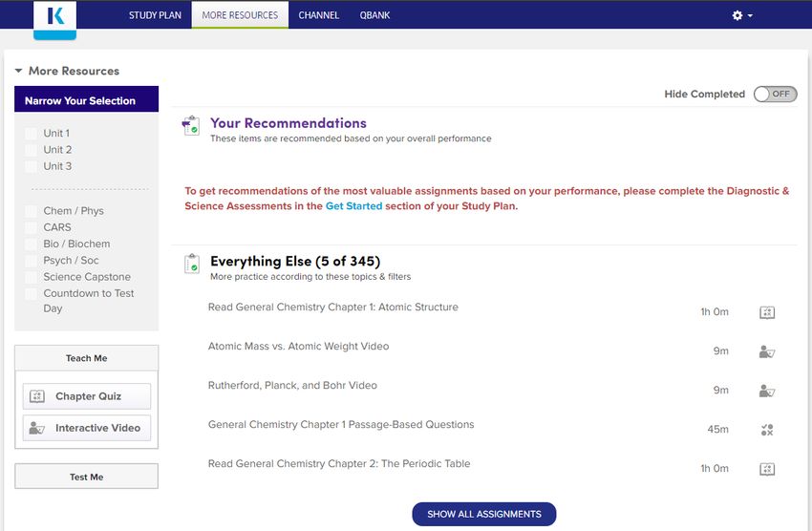This screenshot has height=531, width=812.
Task: Toggle the Hide Completed switch
Action: pyautogui.click(x=776, y=95)
